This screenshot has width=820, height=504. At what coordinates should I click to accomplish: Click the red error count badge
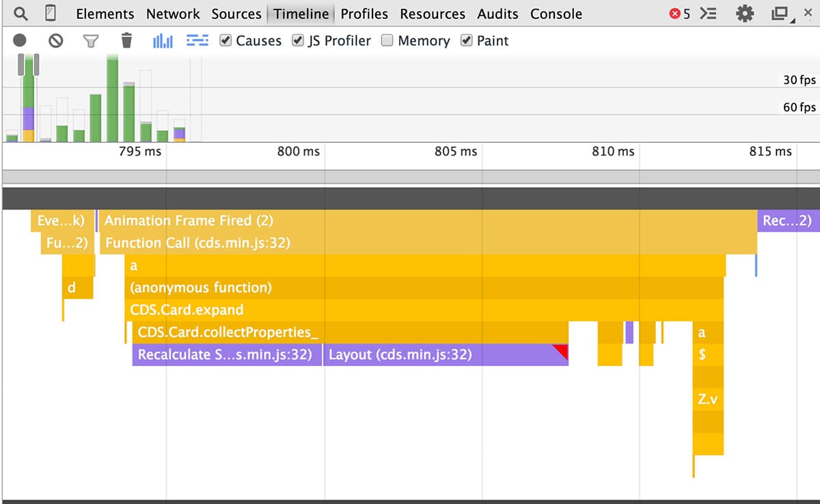point(678,13)
